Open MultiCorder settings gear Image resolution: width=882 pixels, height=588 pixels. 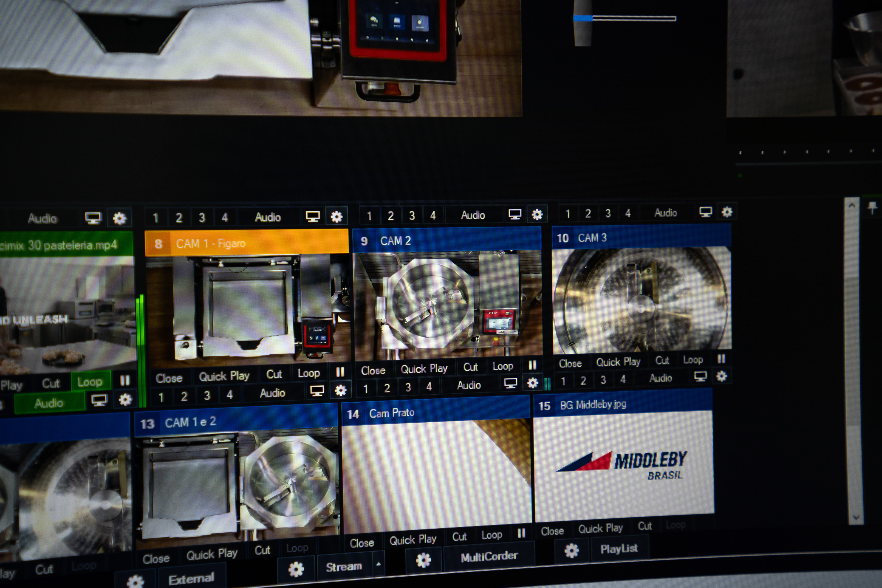coord(423,560)
